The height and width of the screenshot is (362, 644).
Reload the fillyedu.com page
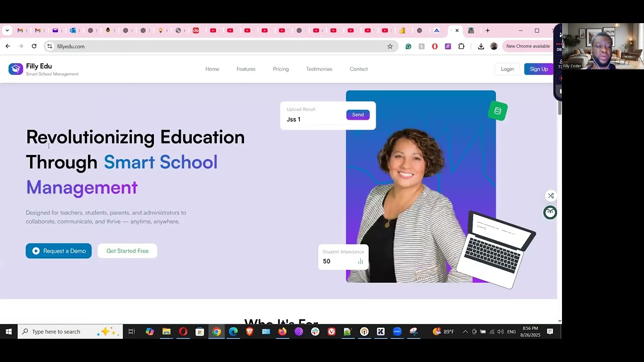coord(34,46)
